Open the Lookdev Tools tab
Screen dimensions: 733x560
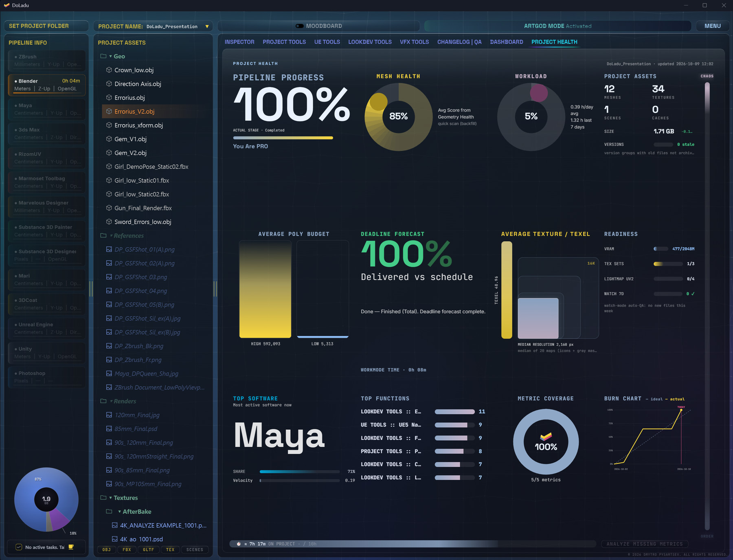point(370,42)
